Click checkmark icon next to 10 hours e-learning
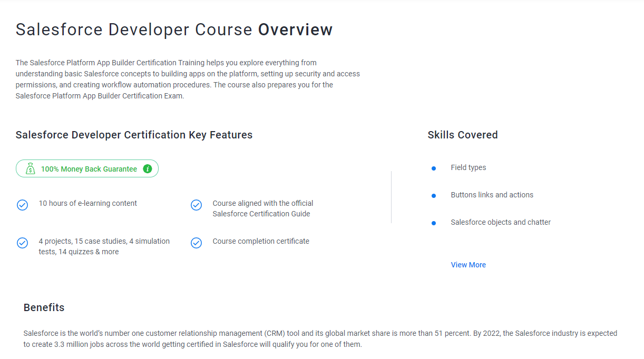The width and height of the screenshot is (644, 359). click(22, 205)
